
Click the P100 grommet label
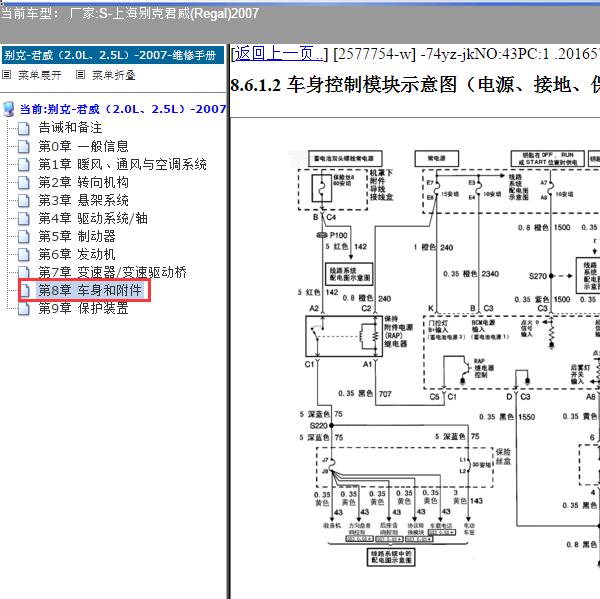pos(338,235)
